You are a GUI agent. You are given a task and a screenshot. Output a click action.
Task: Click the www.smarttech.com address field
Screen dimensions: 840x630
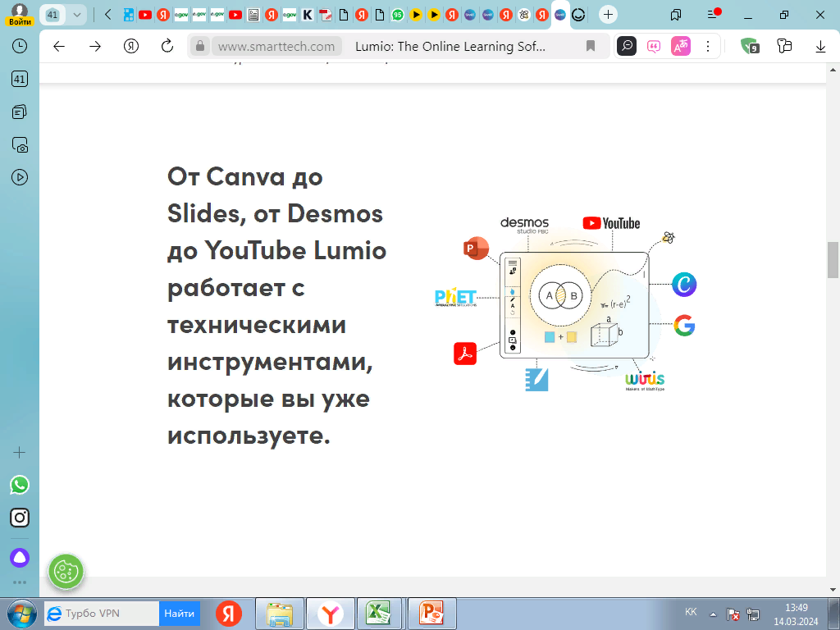coord(276,47)
